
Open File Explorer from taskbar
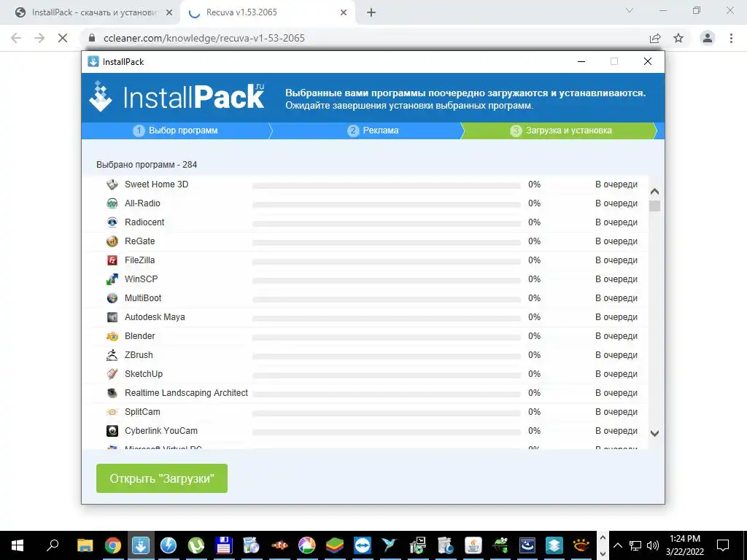pos(85,545)
